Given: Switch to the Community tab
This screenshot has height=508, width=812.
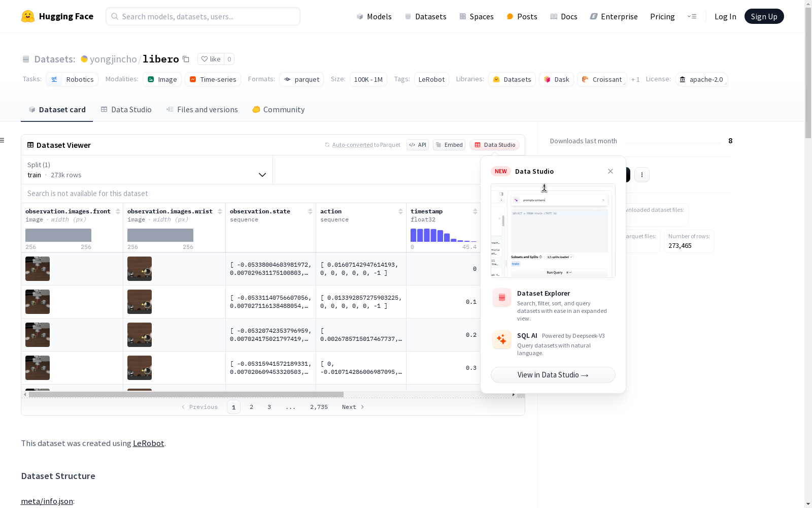Looking at the screenshot, I should (x=279, y=110).
